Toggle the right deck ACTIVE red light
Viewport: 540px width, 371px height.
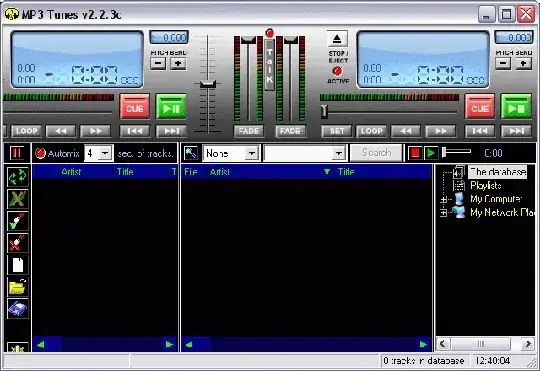(x=337, y=71)
